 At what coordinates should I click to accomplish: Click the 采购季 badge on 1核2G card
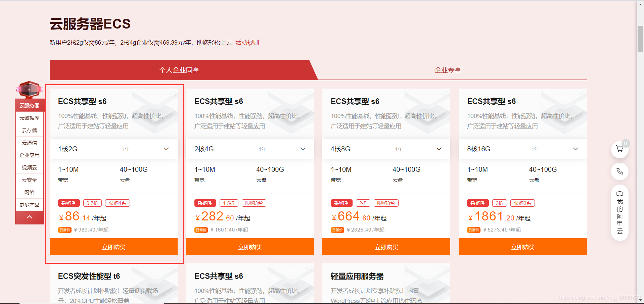click(x=69, y=203)
